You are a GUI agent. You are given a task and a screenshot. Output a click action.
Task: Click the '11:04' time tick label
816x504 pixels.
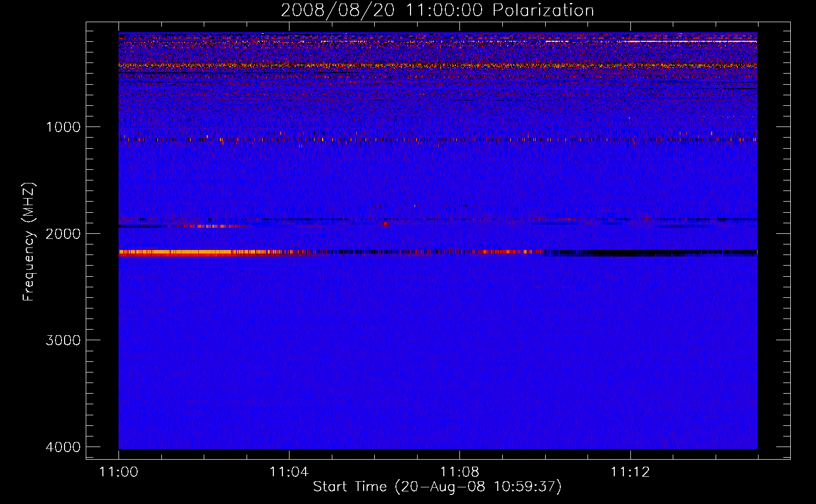(x=289, y=472)
